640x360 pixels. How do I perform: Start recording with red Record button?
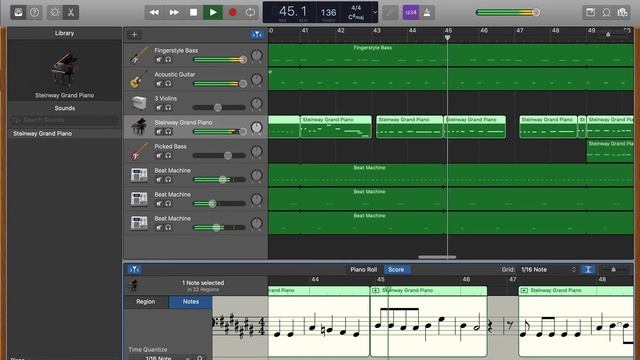pos(233,12)
